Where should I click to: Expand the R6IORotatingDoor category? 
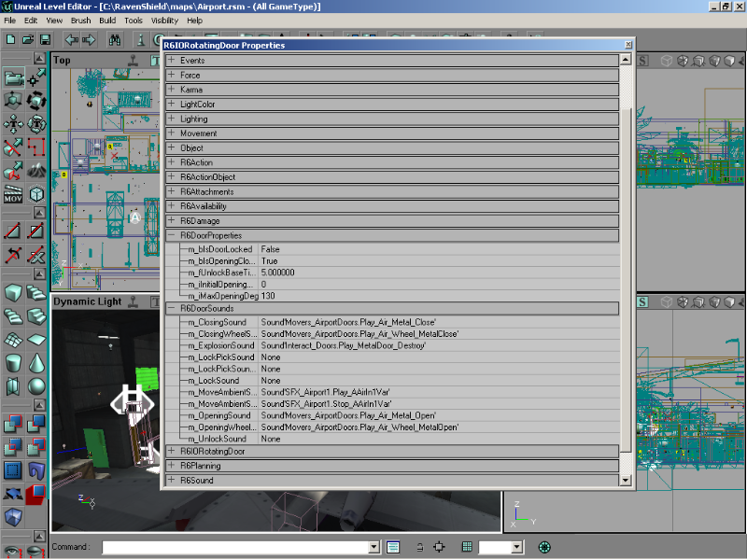click(172, 451)
